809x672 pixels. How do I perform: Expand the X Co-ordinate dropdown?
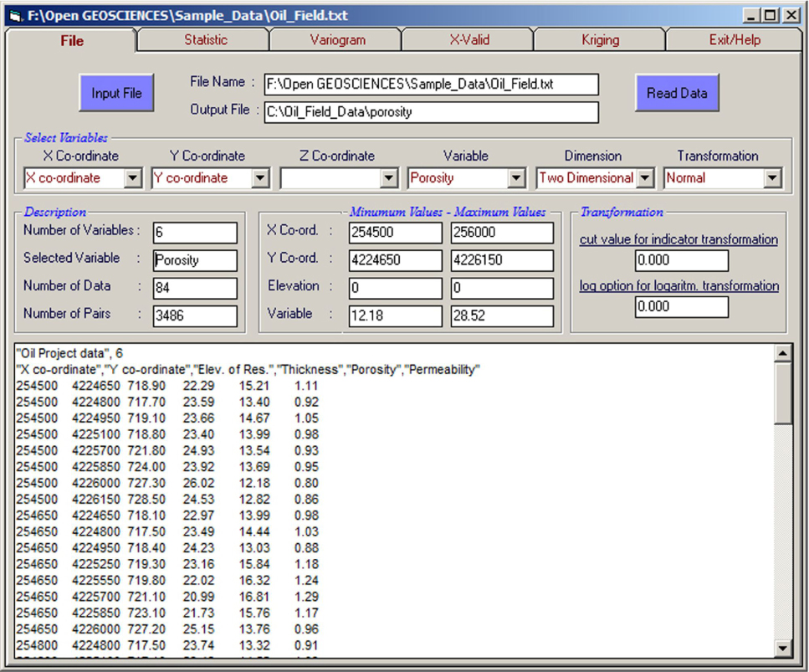133,178
